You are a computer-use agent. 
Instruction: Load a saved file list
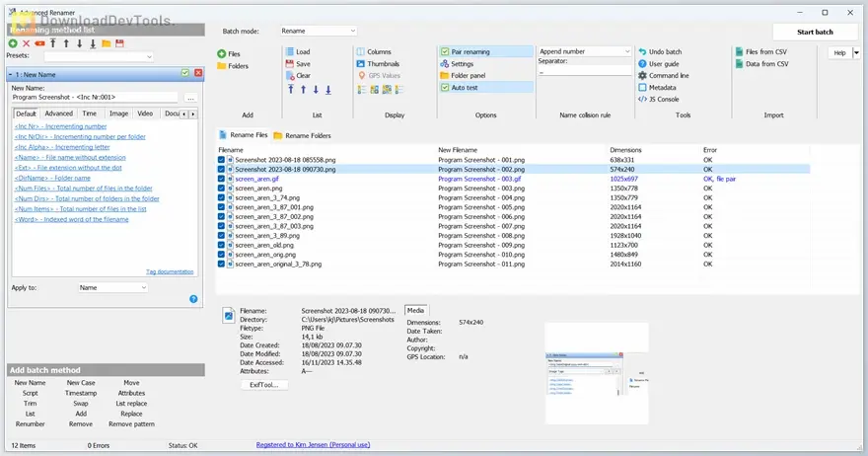coord(298,51)
